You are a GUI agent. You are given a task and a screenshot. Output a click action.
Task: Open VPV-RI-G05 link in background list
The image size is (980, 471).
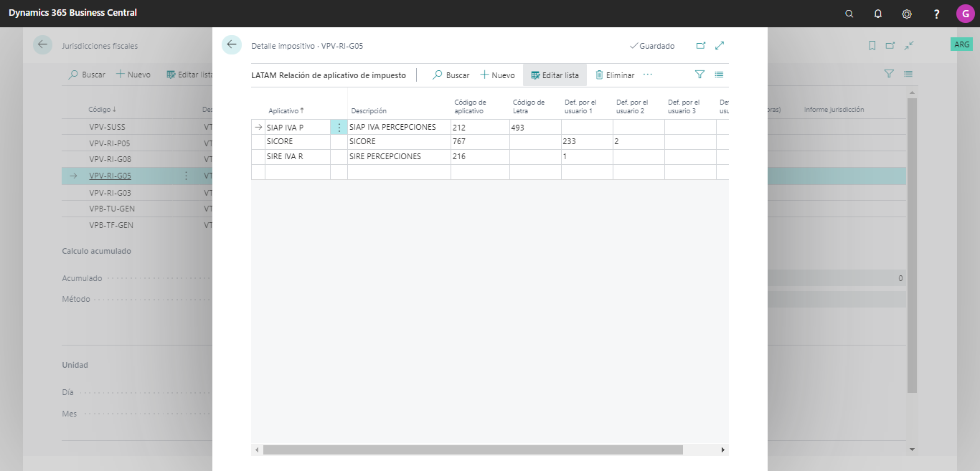coord(110,176)
